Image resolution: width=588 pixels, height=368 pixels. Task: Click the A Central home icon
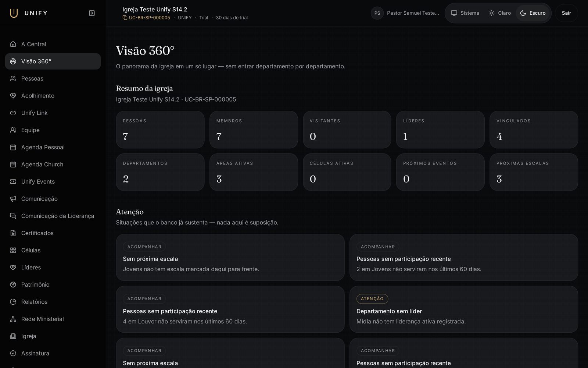13,44
